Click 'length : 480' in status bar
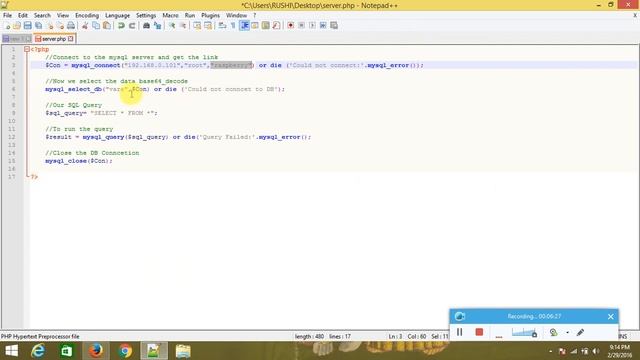The width and height of the screenshot is (640, 360). [309, 336]
